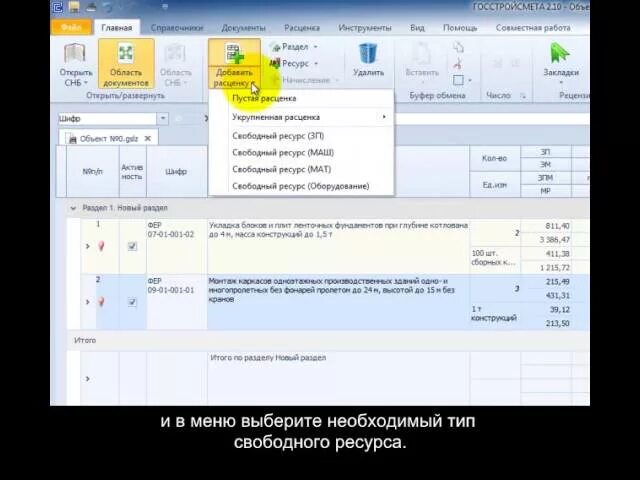Switch to the Главная ribbon tab
Image resolution: width=640 pixels, height=480 pixels.
pos(117,28)
